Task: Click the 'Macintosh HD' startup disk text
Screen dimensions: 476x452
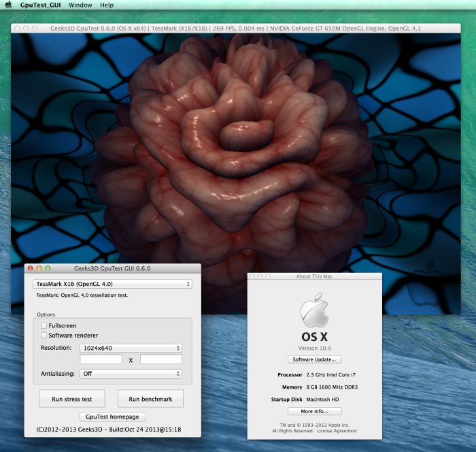Action: tap(322, 400)
